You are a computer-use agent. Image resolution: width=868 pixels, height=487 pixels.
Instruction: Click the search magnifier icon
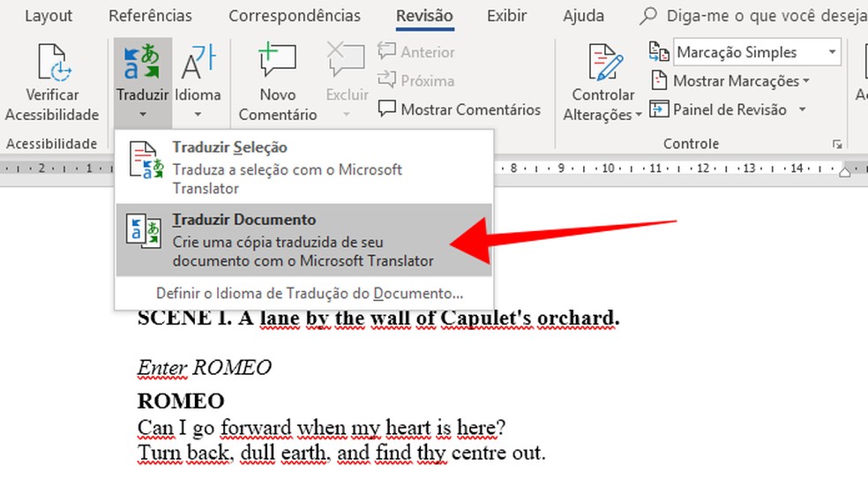pos(647,16)
